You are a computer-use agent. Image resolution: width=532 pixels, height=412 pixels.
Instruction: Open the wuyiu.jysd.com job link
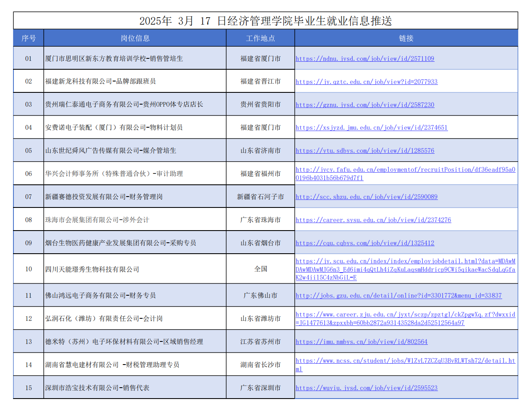(366, 388)
